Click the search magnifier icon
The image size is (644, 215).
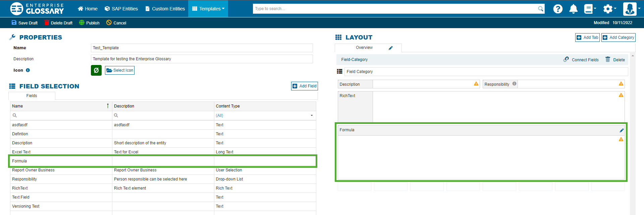tap(541, 9)
